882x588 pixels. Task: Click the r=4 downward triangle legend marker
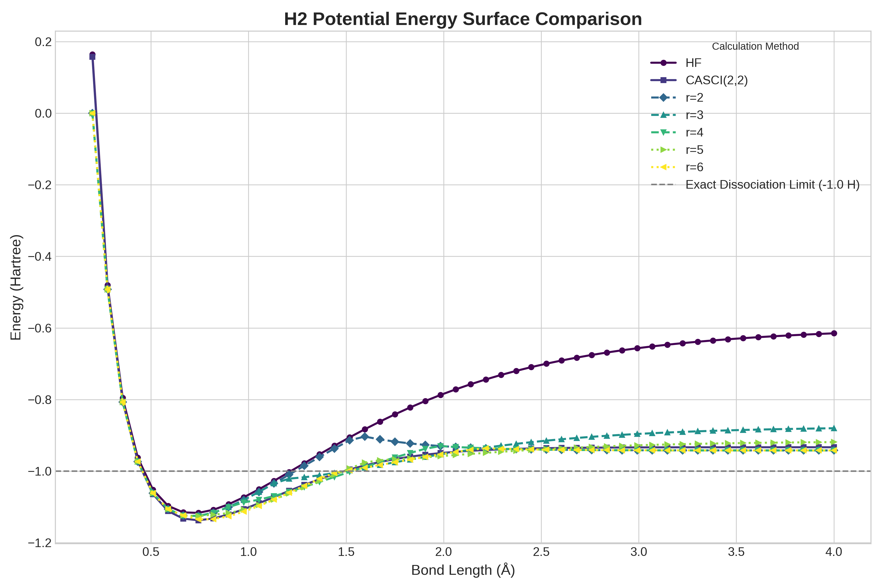click(663, 132)
